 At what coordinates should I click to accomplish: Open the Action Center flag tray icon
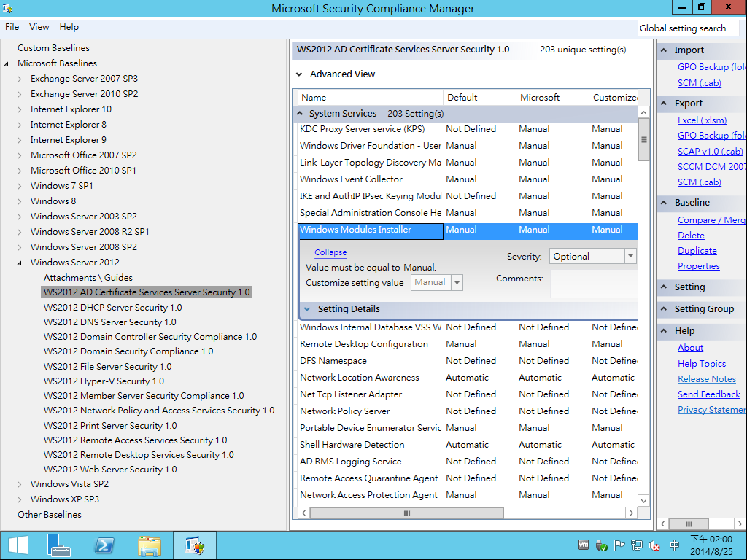pos(619,545)
